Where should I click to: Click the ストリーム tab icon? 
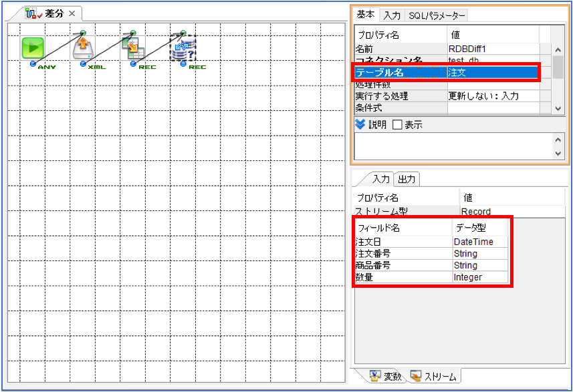click(x=415, y=376)
